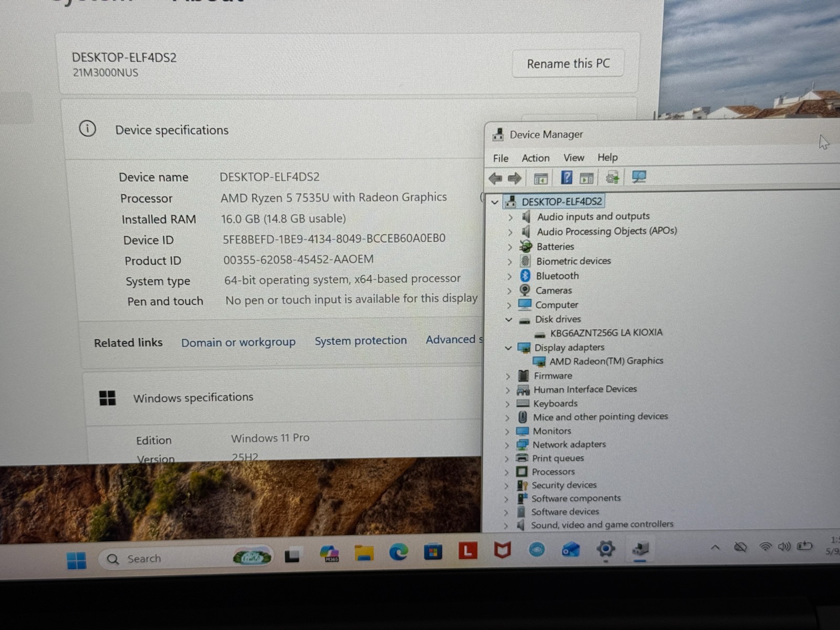Open Task View from the taskbar
840x630 pixels.
click(292, 555)
